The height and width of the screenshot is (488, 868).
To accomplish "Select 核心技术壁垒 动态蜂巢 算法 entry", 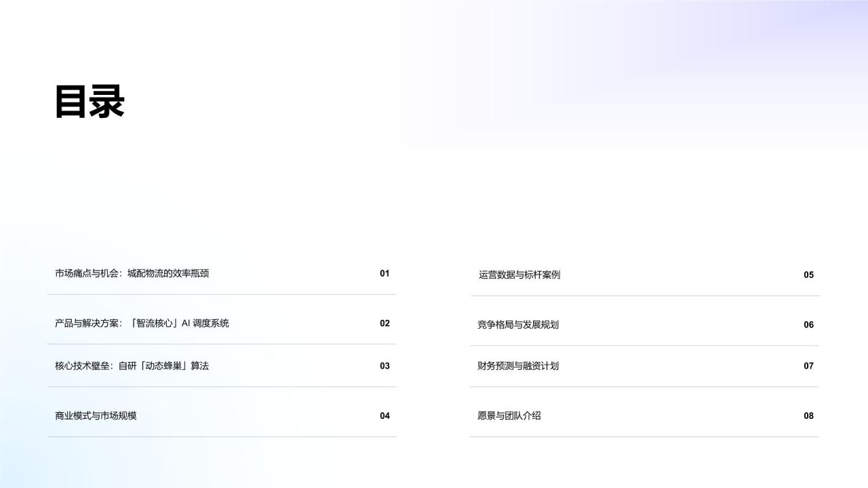I will point(132,366).
